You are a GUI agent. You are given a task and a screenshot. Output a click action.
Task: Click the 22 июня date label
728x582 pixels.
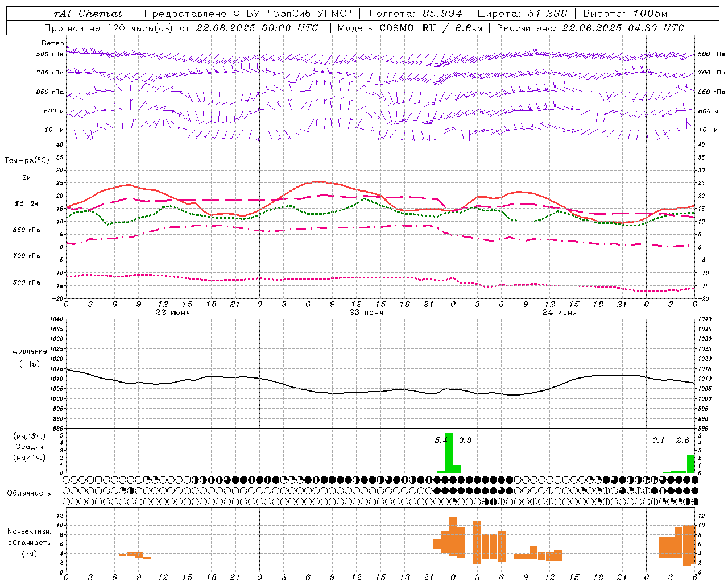coord(173,313)
